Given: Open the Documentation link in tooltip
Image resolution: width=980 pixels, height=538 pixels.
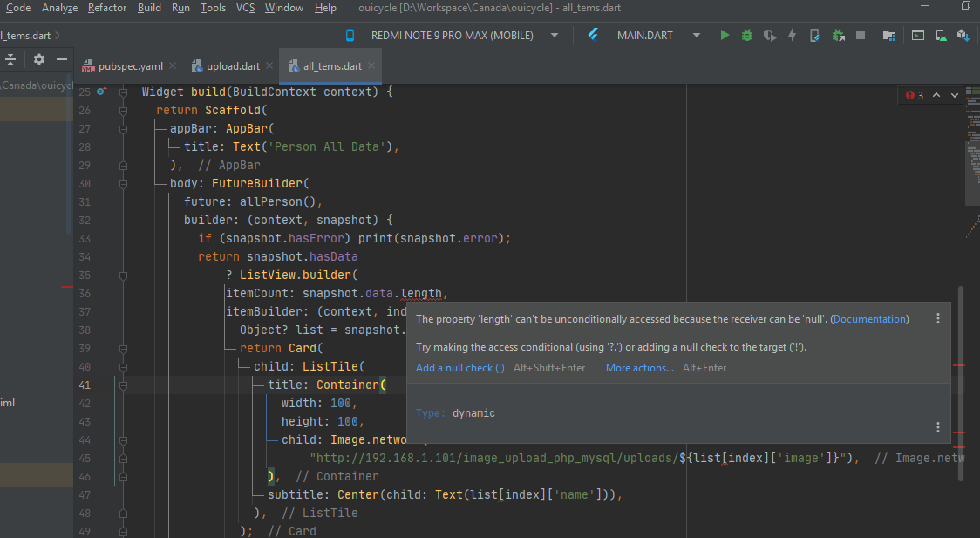Looking at the screenshot, I should 869,319.
